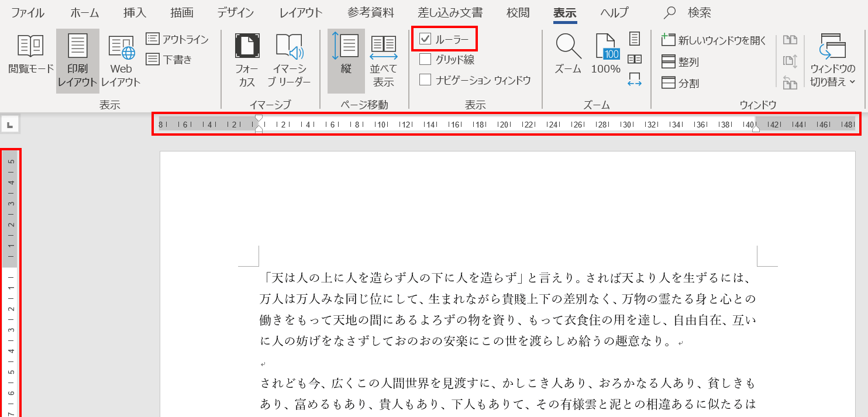Switch to Web レイアウト view

click(x=121, y=61)
